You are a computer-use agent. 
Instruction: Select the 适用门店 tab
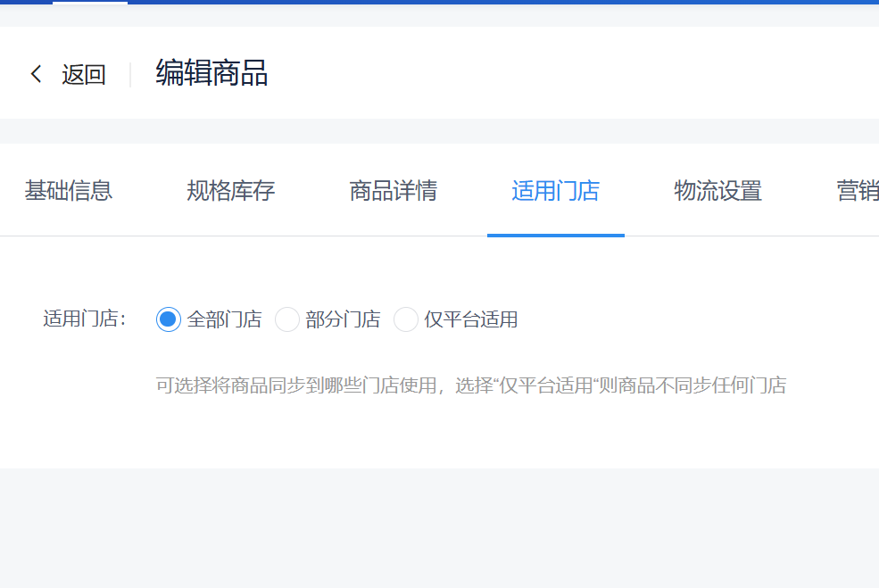click(556, 191)
